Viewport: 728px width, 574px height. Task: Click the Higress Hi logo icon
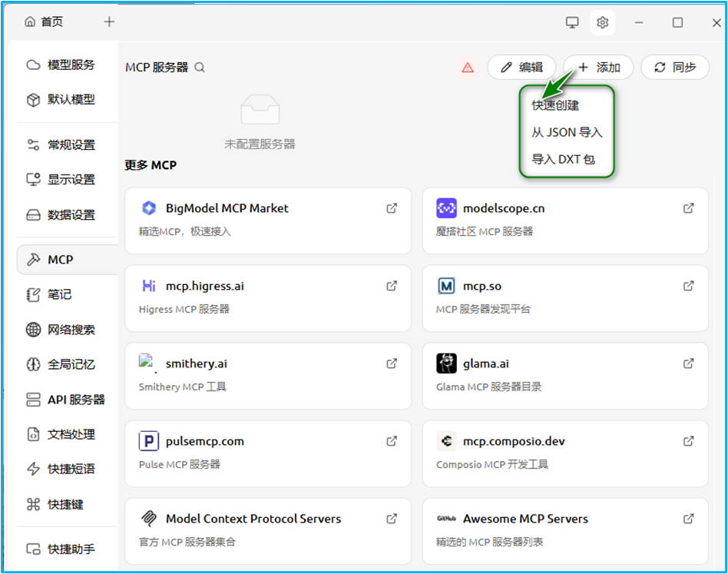[x=148, y=286]
